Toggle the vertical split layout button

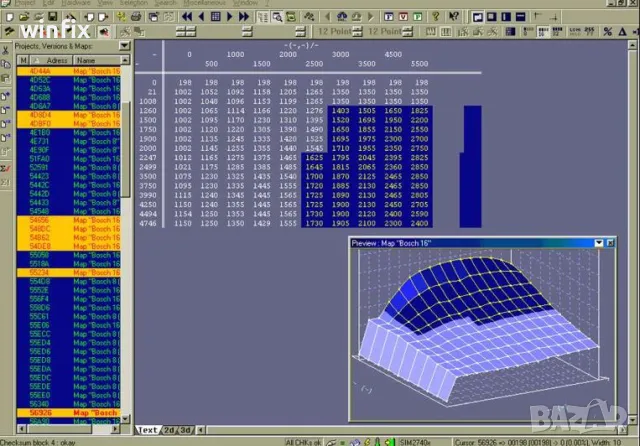506,17
